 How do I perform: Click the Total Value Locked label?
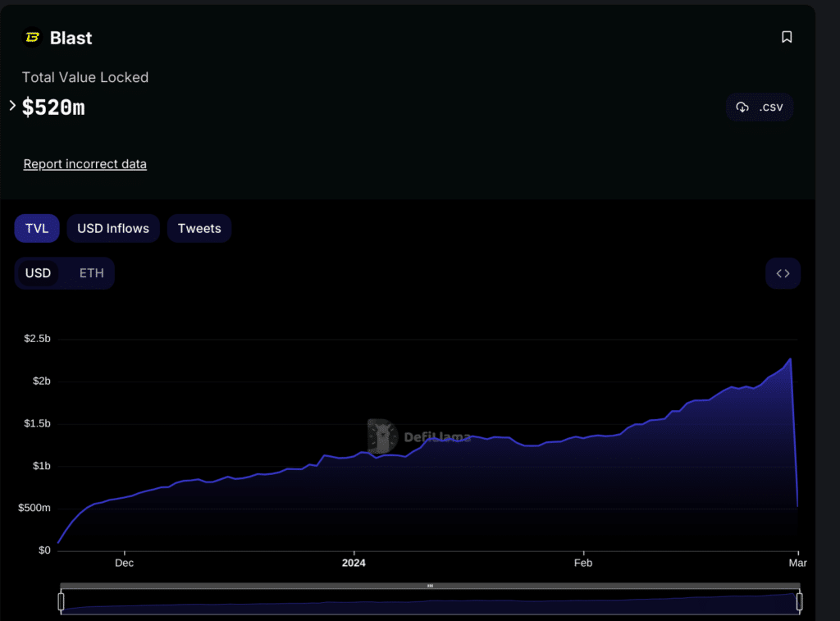(x=85, y=77)
